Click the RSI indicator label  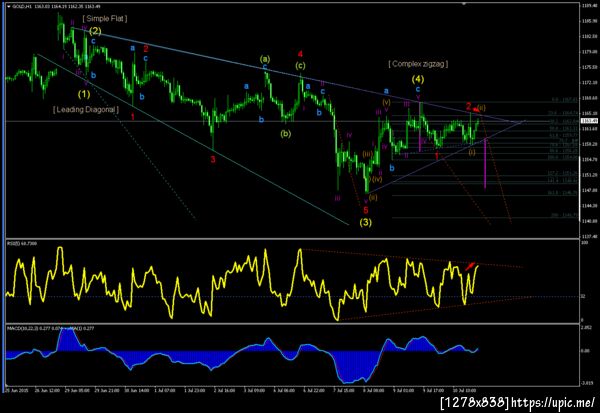coord(22,243)
